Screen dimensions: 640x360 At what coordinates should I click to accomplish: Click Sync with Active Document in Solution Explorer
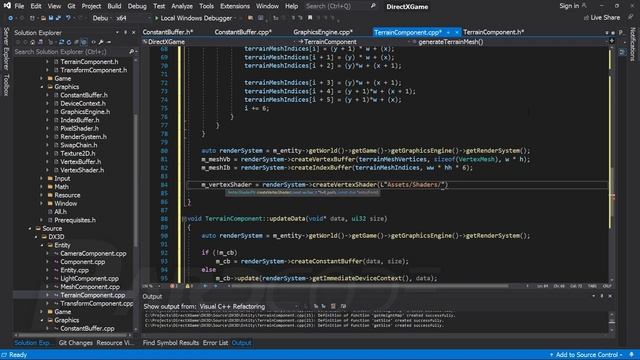[x=61, y=42]
